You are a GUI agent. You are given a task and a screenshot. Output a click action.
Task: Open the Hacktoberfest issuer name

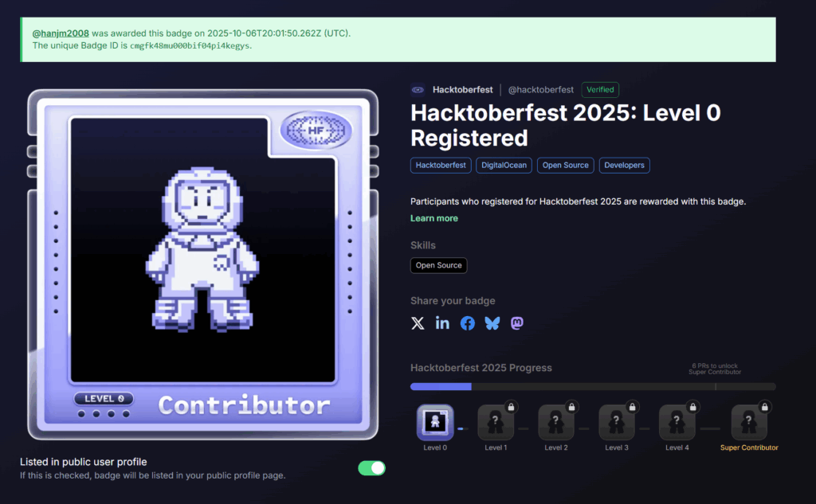click(463, 89)
